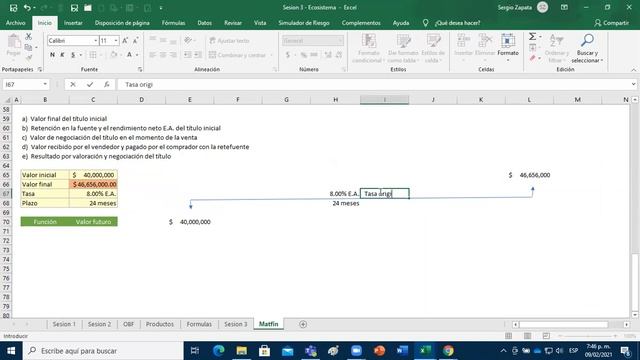Open Microsoft Edge from the taskbar
640x360 pixels.
(x=219, y=351)
